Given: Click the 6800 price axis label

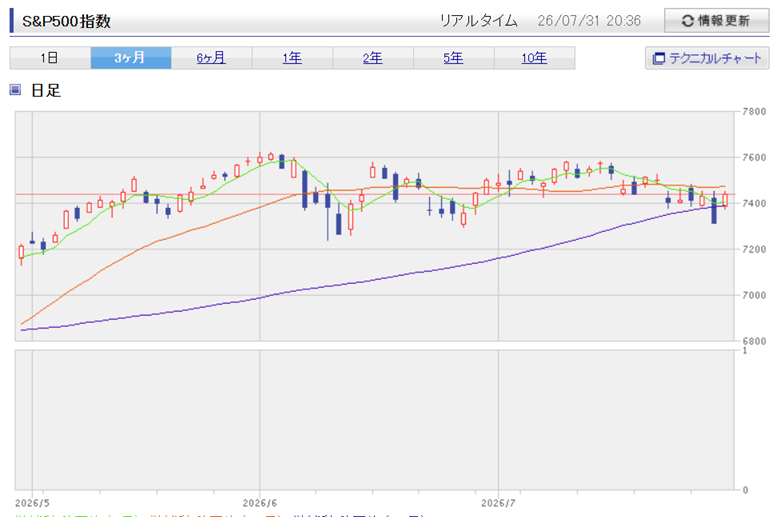Looking at the screenshot, I should coord(754,341).
